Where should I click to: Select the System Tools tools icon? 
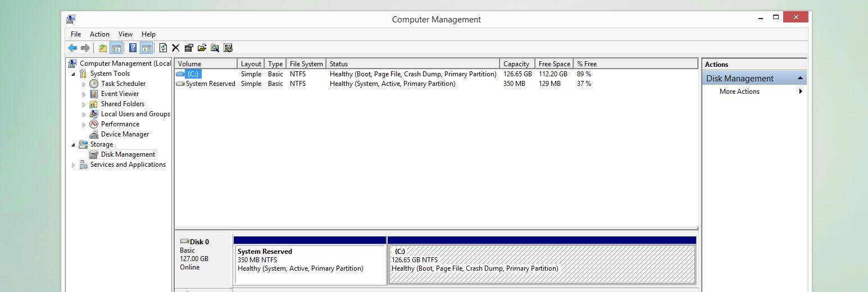83,74
